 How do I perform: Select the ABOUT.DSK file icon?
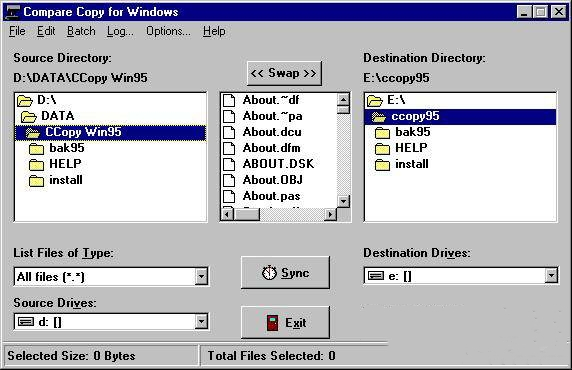[229, 164]
